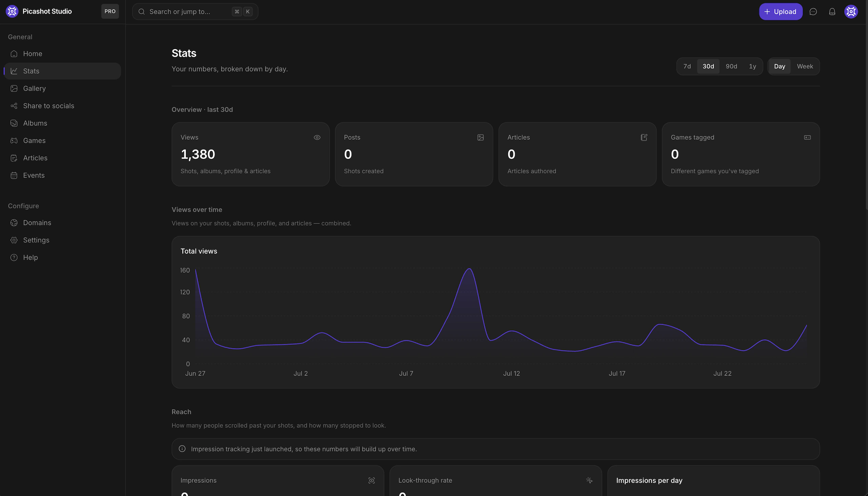Open Gallery from sidebar

62,89
